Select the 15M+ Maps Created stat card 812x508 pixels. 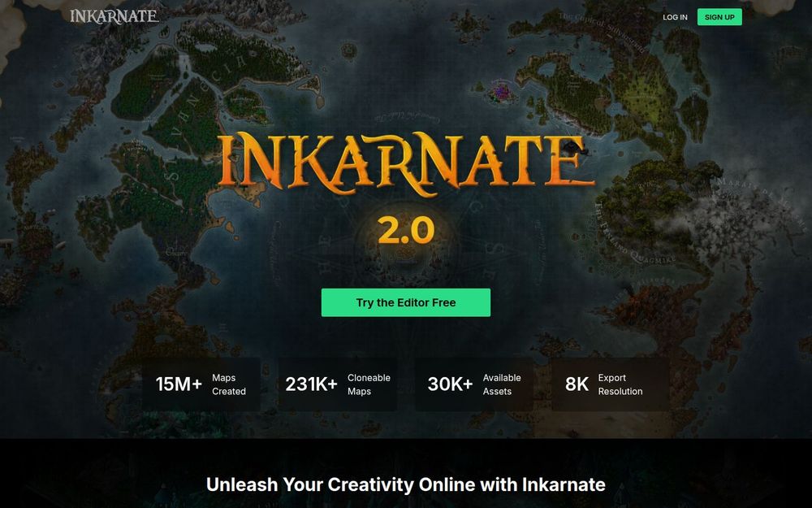(x=201, y=384)
